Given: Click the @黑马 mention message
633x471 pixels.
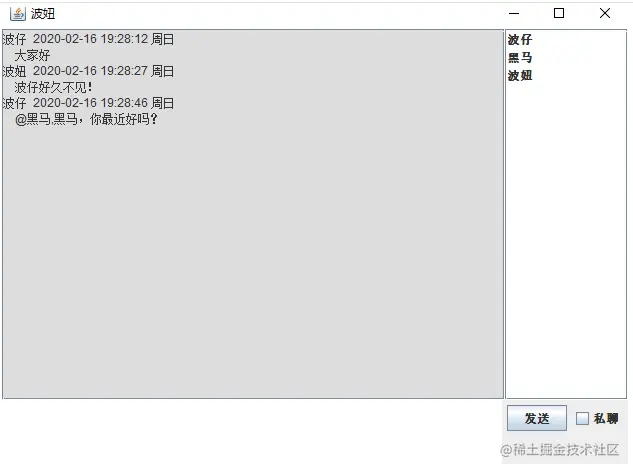Looking at the screenshot, I should point(86,119).
